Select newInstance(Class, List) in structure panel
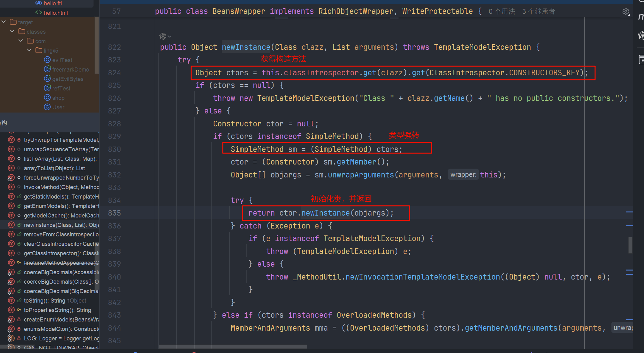The image size is (644, 353). point(61,225)
